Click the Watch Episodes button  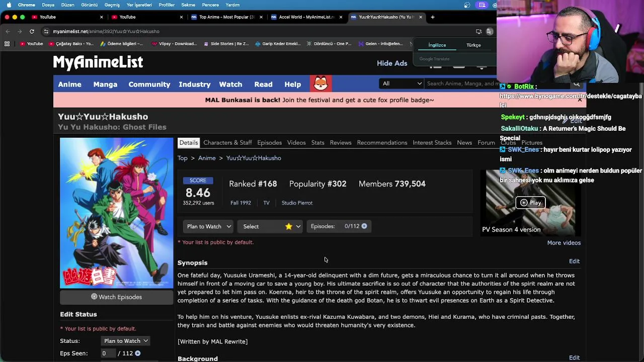116,297
